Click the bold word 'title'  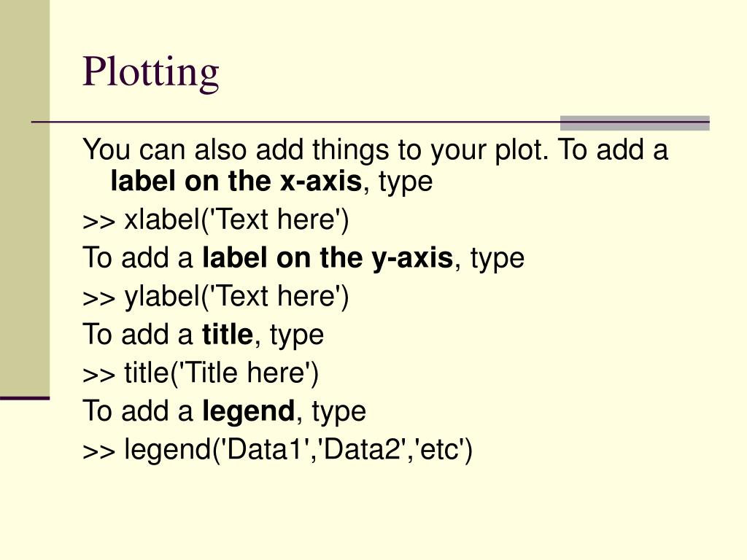coord(228,334)
